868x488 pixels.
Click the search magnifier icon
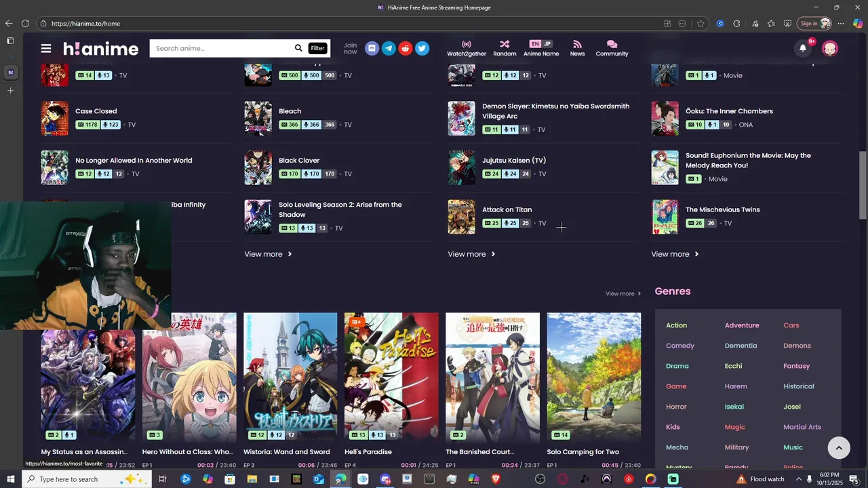(x=298, y=48)
